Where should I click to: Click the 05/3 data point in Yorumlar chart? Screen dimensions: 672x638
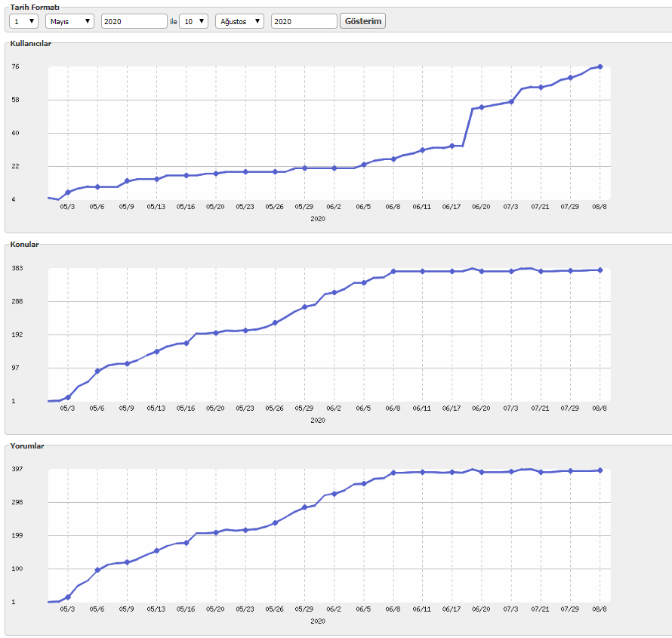point(68,597)
